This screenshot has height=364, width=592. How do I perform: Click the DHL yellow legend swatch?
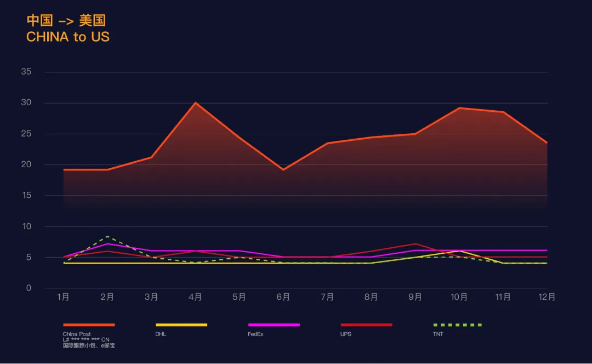point(181,325)
